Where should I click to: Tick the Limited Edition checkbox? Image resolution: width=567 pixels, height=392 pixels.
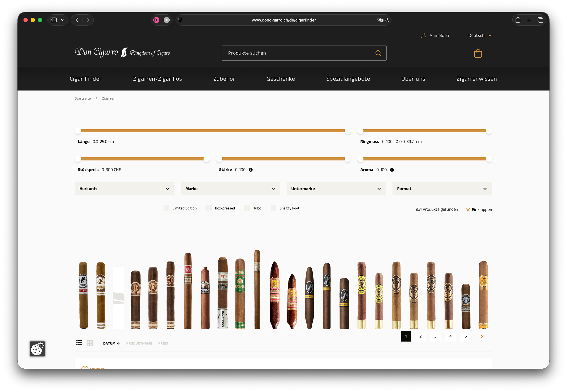point(166,208)
